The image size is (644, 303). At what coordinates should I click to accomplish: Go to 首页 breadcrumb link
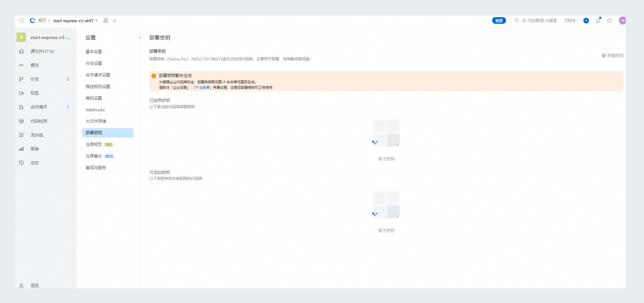[x=42, y=21]
